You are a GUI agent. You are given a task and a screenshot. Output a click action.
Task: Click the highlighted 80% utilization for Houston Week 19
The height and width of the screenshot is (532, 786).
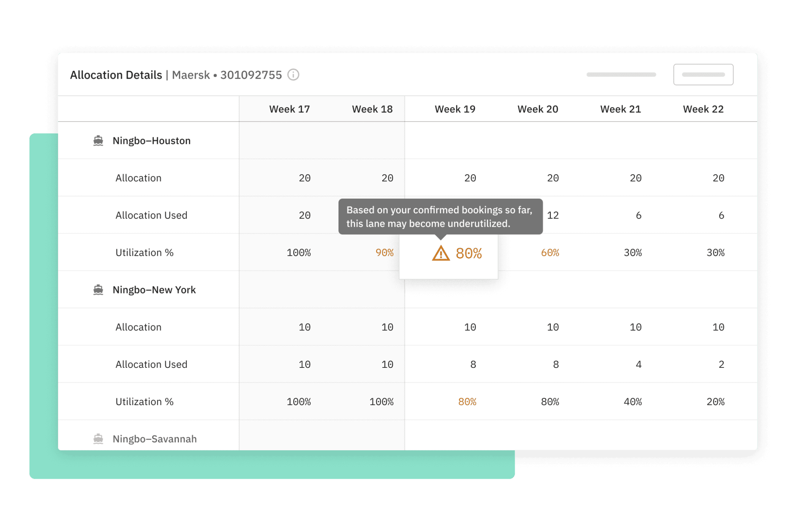pyautogui.click(x=469, y=253)
